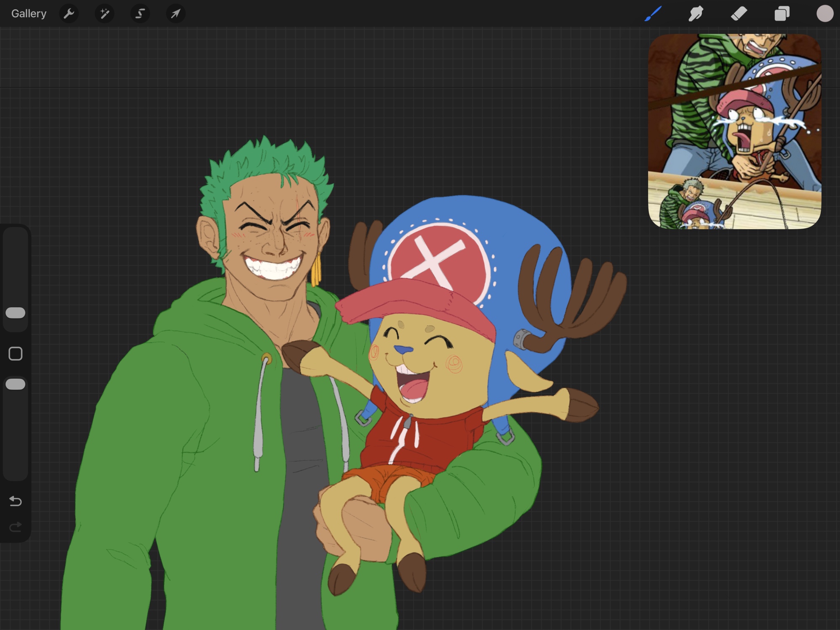This screenshot has height=630, width=840.
Task: Activate the Transform arrow tool
Action: pyautogui.click(x=176, y=14)
